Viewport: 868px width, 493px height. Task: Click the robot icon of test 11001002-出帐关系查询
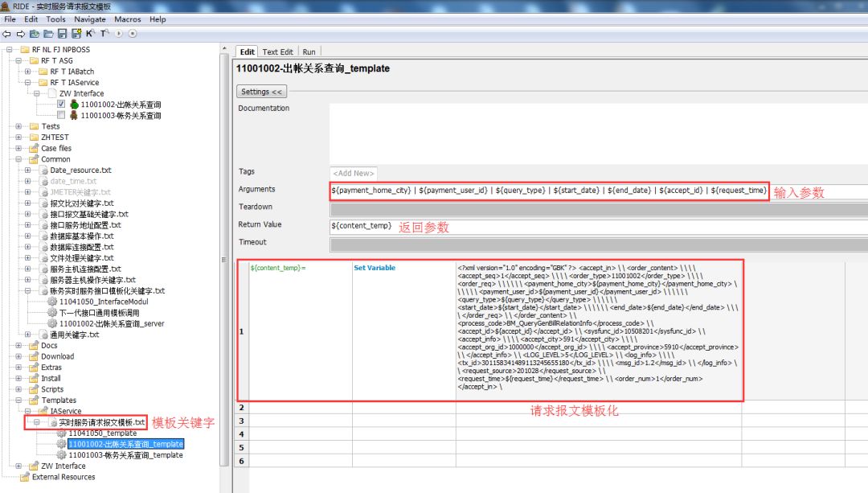[x=74, y=104]
